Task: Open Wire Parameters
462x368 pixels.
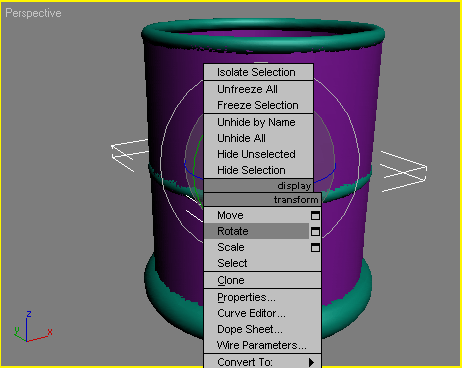Action: pos(263,345)
